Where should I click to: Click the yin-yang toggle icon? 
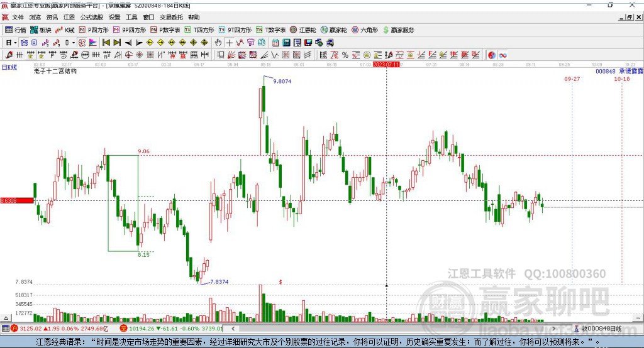click(x=492, y=55)
